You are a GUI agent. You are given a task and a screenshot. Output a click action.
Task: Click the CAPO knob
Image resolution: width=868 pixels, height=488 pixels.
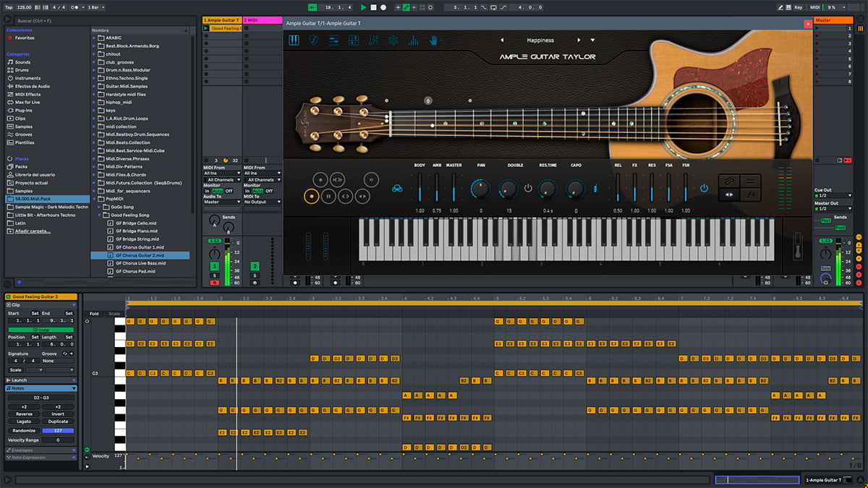[x=576, y=189]
